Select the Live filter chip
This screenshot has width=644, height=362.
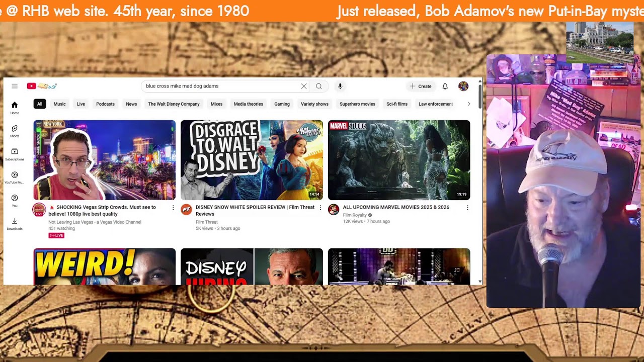pos(81,104)
